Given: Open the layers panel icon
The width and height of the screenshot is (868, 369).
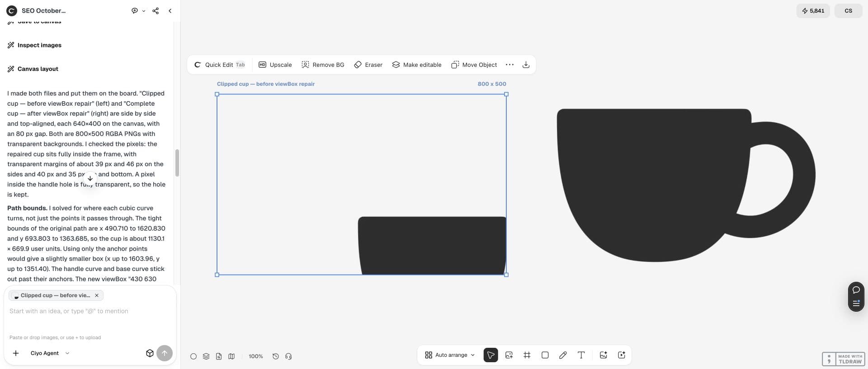Looking at the screenshot, I should pyautogui.click(x=206, y=356).
